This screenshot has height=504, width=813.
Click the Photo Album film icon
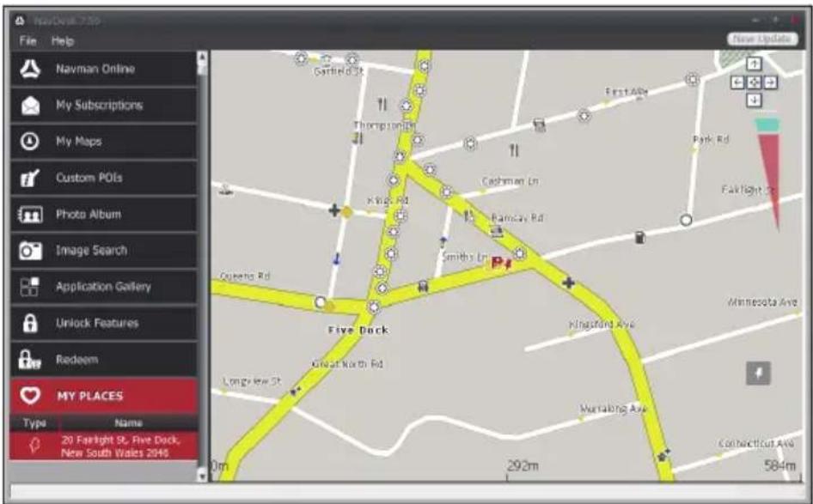pos(30,214)
